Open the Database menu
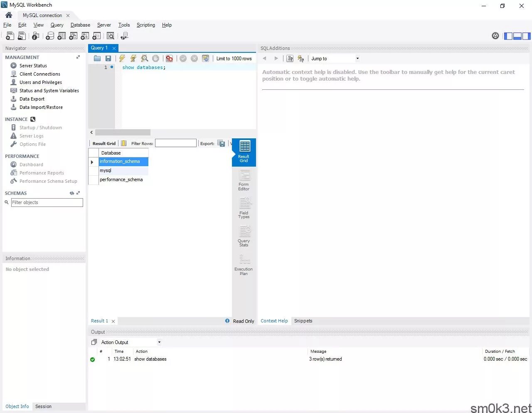Viewport: 532px width, 413px height. pyautogui.click(x=80, y=25)
